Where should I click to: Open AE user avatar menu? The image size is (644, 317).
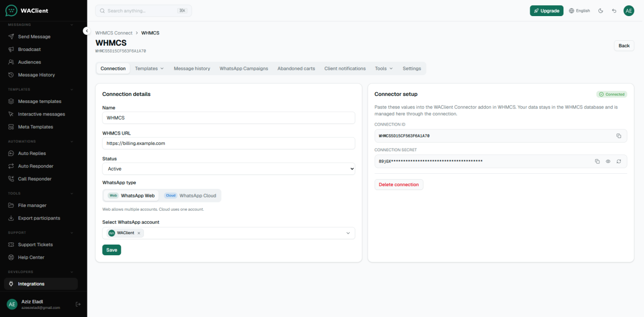click(628, 11)
